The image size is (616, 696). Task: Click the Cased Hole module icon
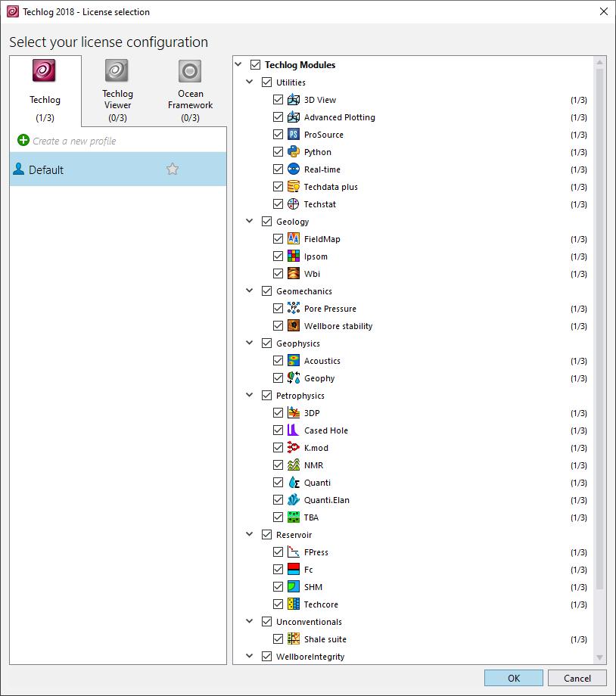pos(293,430)
